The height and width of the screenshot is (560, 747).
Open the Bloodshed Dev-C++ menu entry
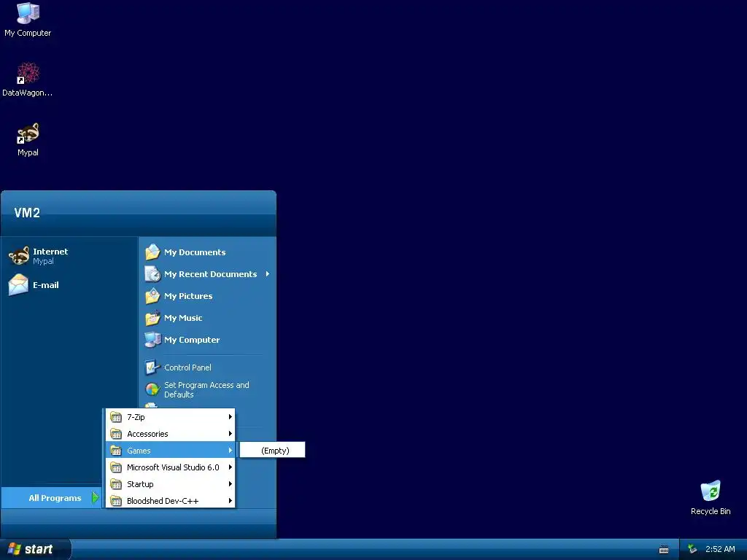click(x=171, y=501)
